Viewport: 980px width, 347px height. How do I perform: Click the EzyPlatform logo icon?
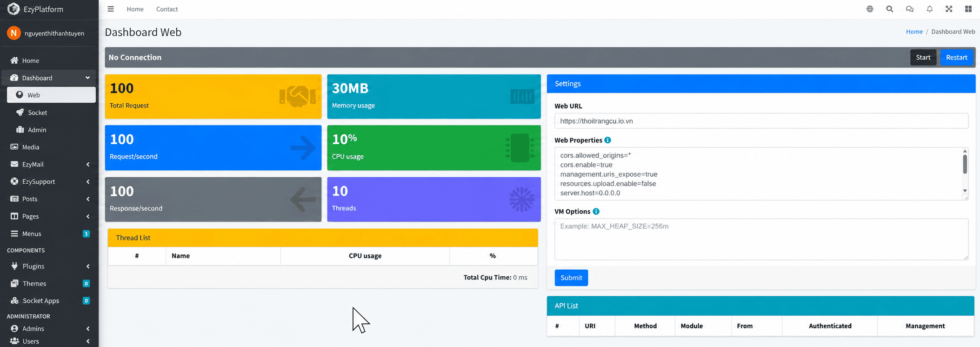click(13, 9)
